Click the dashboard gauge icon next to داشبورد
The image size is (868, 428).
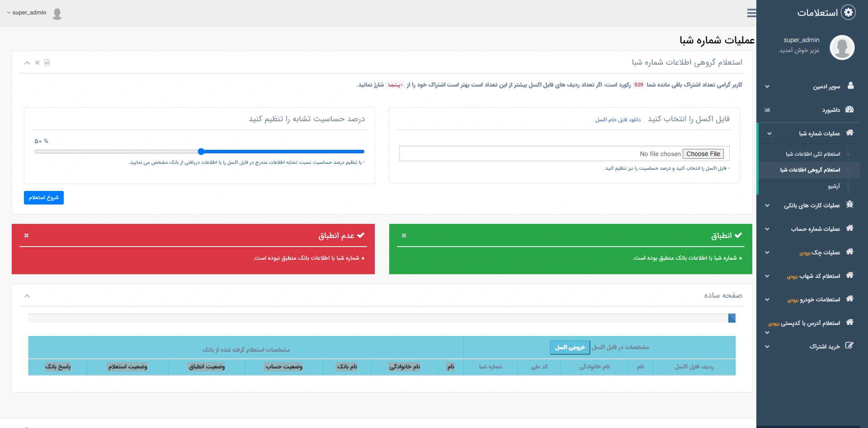pyautogui.click(x=849, y=109)
